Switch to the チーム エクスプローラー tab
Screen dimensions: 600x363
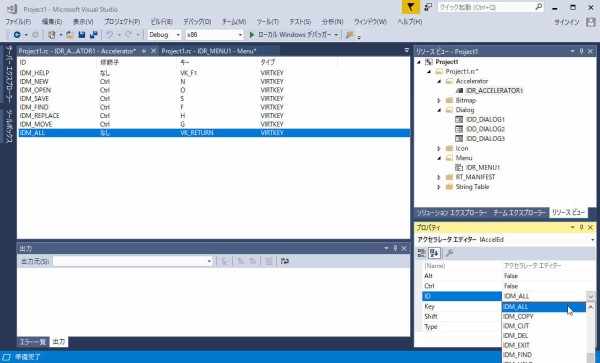(519, 213)
